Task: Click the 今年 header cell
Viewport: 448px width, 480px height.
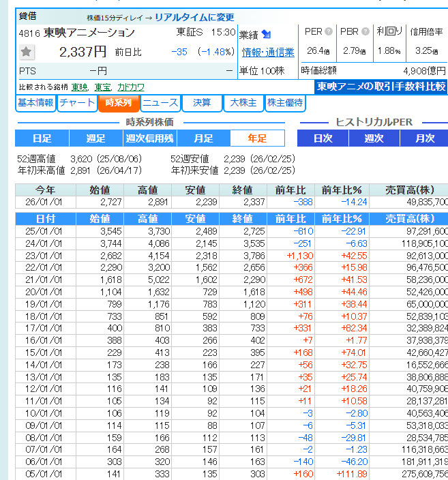Action: [46, 190]
